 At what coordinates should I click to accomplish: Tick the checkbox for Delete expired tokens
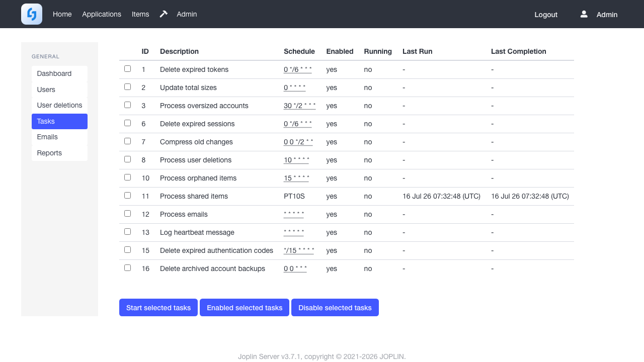(127, 69)
